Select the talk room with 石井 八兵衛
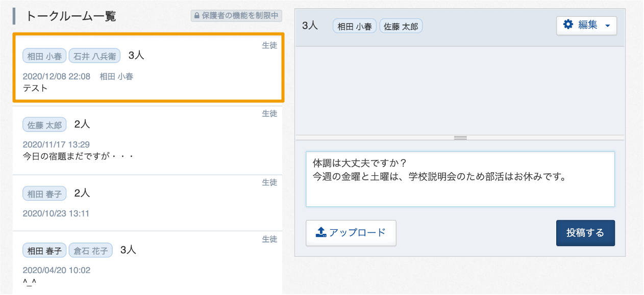 tap(148, 68)
